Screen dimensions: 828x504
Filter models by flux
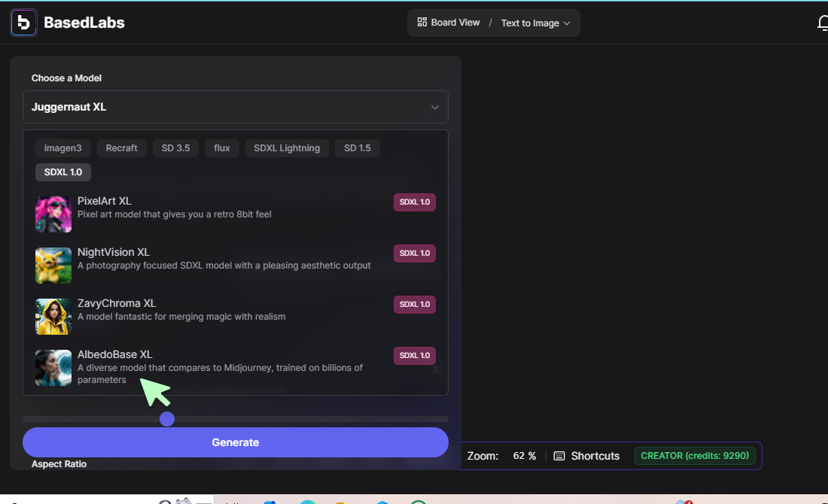222,148
